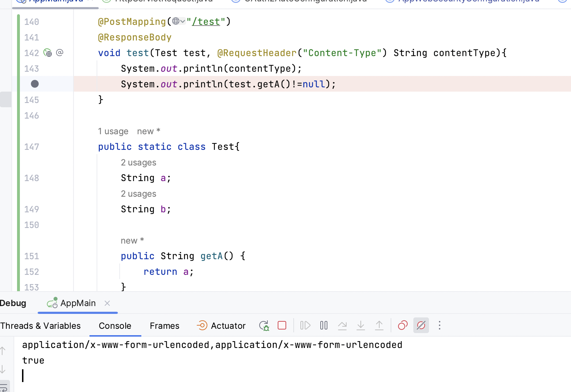Click the "2 usages" hint above String b

coord(138,194)
